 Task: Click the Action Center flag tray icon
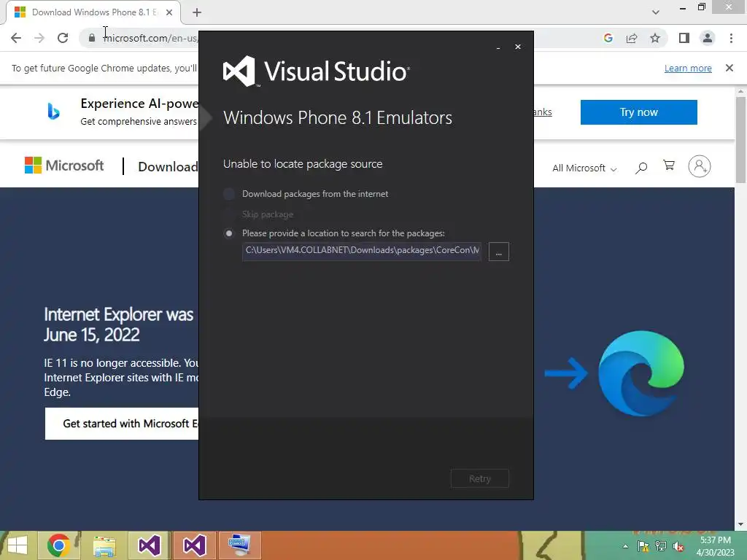[643, 546]
